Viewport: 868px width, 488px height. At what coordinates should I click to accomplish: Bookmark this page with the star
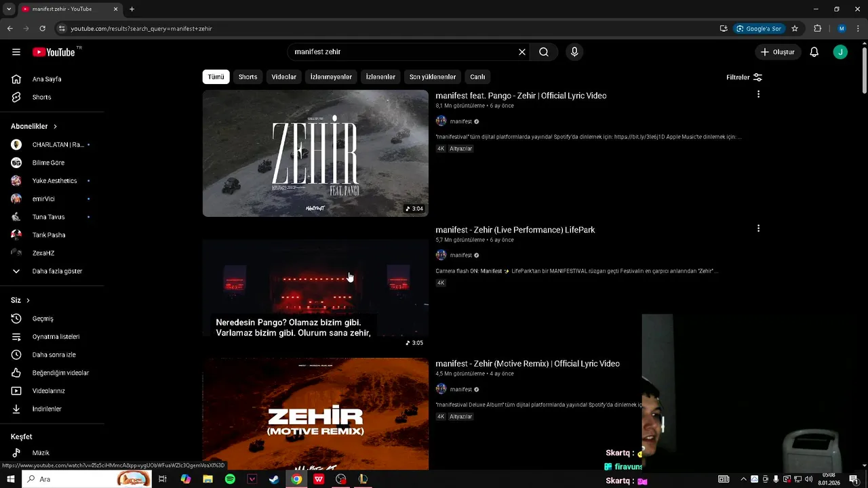pos(795,28)
